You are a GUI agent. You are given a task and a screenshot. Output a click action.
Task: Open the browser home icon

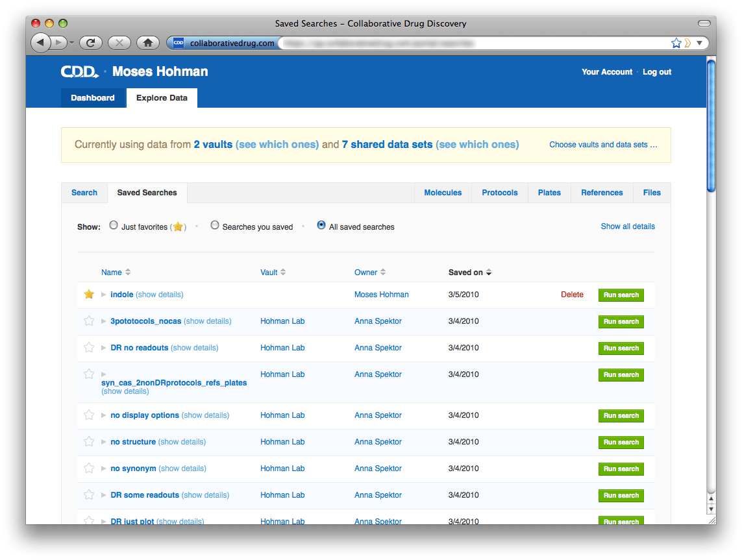point(148,43)
